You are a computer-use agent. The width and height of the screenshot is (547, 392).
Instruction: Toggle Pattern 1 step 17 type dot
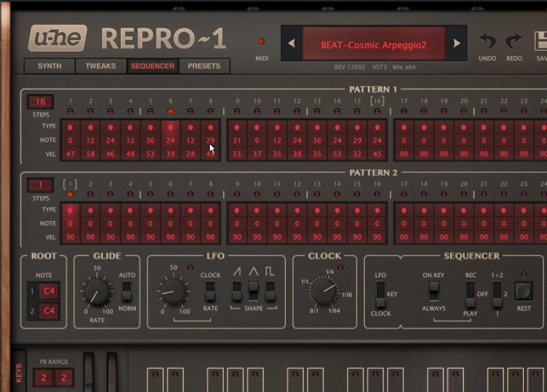coord(404,127)
